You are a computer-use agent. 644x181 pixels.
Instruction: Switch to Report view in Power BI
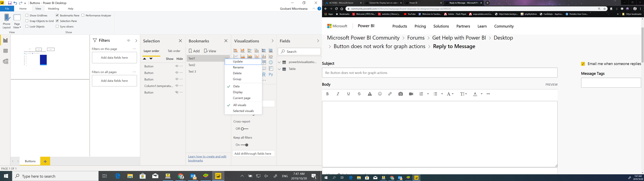tap(6, 40)
